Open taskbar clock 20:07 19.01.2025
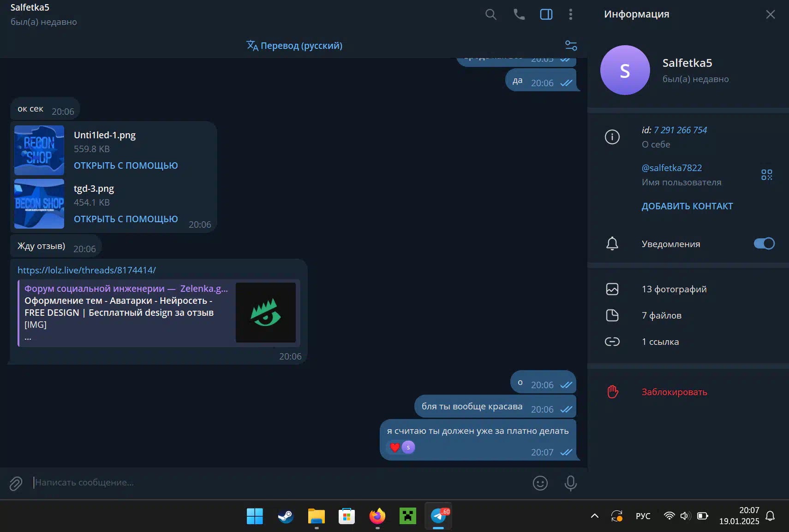Image resolution: width=789 pixels, height=532 pixels. 739,516
